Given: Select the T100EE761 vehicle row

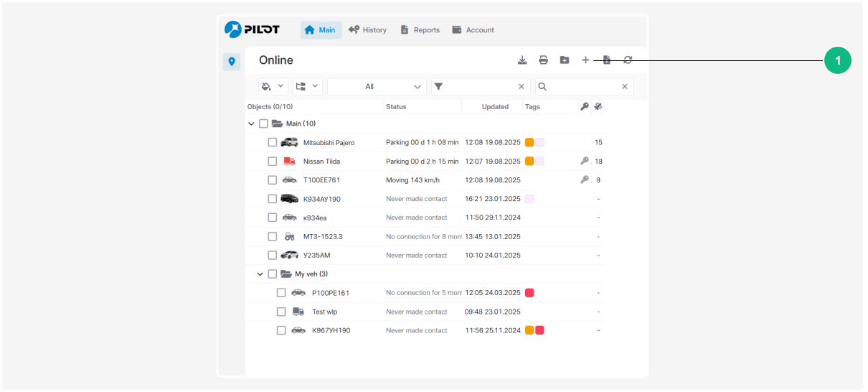Looking at the screenshot, I should click(x=321, y=180).
